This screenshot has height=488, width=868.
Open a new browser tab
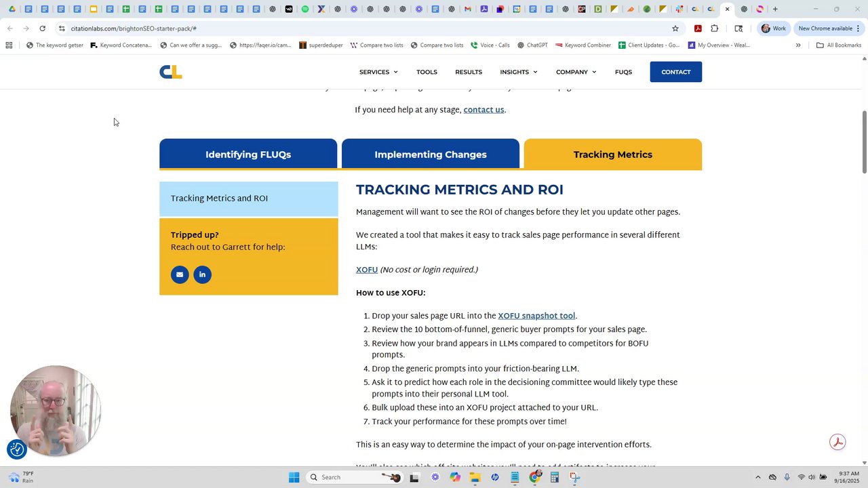click(775, 9)
